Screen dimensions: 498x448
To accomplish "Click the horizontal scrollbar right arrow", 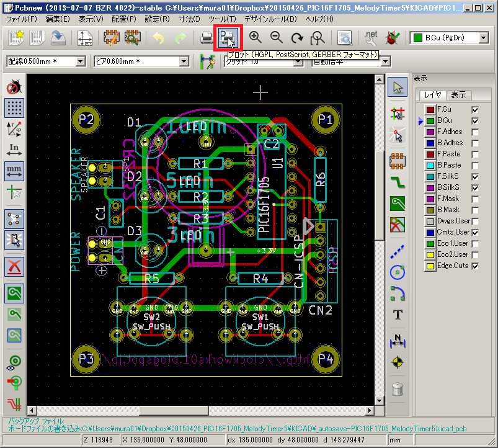I will coord(370,411).
